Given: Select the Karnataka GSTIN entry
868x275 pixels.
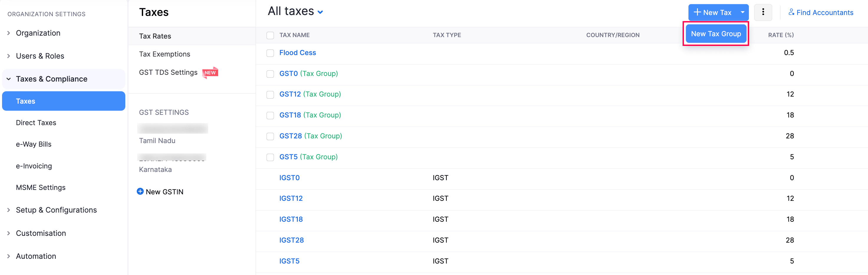Looking at the screenshot, I should (156, 169).
